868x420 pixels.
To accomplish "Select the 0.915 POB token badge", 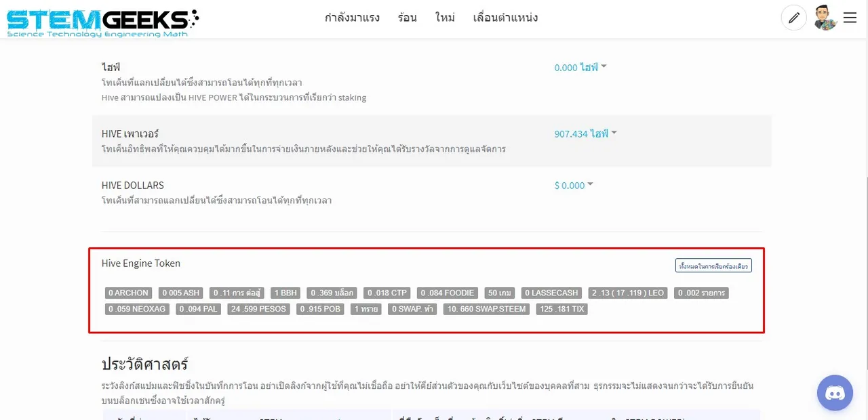I will tap(320, 309).
